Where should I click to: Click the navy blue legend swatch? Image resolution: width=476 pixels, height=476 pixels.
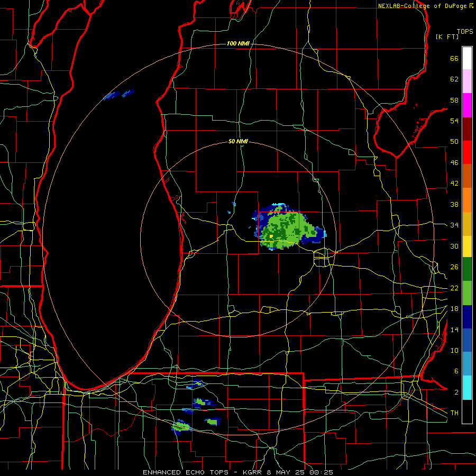[x=467, y=317]
